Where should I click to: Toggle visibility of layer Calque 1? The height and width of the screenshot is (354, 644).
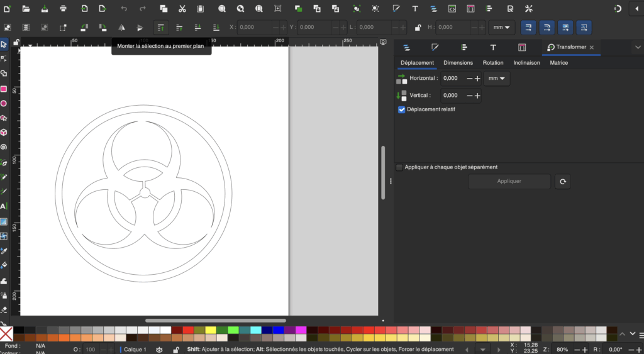click(x=159, y=350)
